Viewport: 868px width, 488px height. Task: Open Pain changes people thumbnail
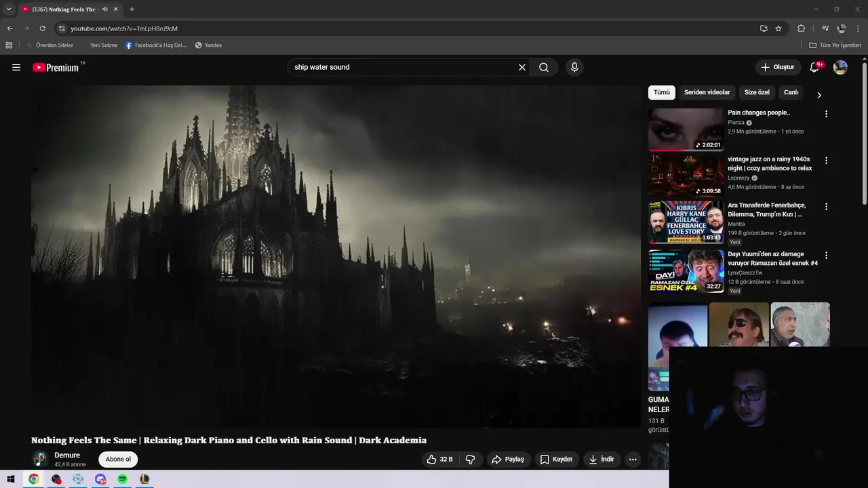point(686,129)
